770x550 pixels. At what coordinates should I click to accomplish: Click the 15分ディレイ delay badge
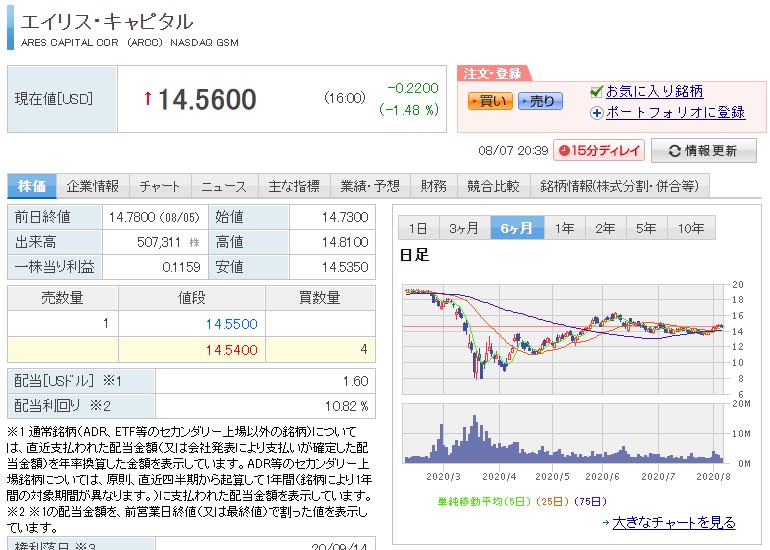(x=599, y=150)
